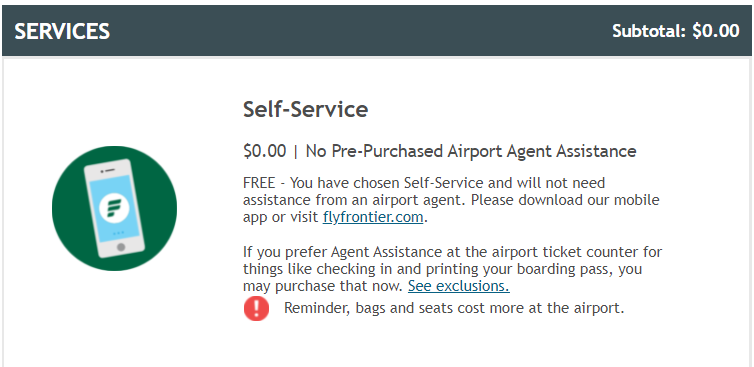The image size is (754, 367).
Task: Click the blue phone screen in illustration
Action: click(113, 206)
